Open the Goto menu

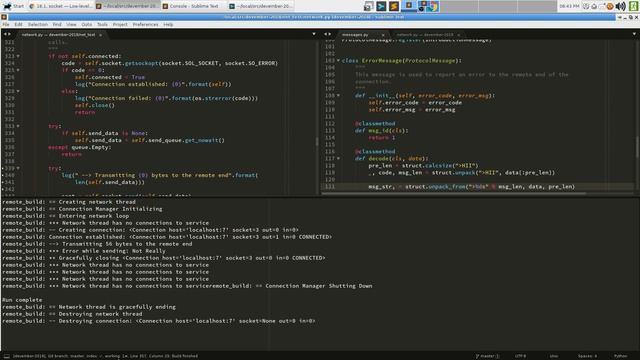(x=87, y=24)
